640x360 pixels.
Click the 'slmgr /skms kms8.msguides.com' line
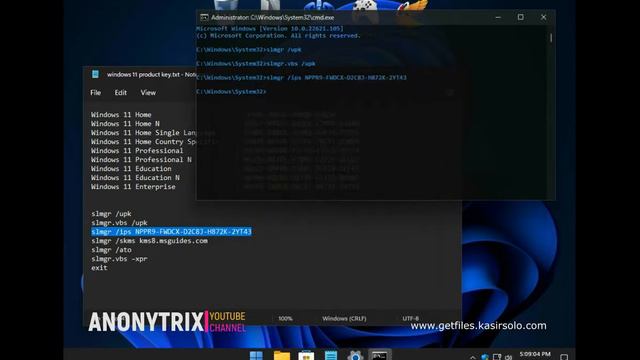pos(149,241)
